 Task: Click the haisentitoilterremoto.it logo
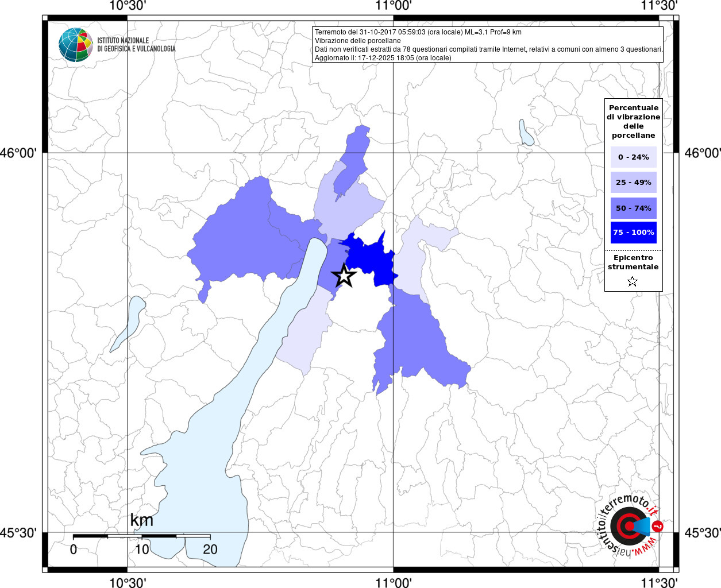pyautogui.click(x=630, y=526)
